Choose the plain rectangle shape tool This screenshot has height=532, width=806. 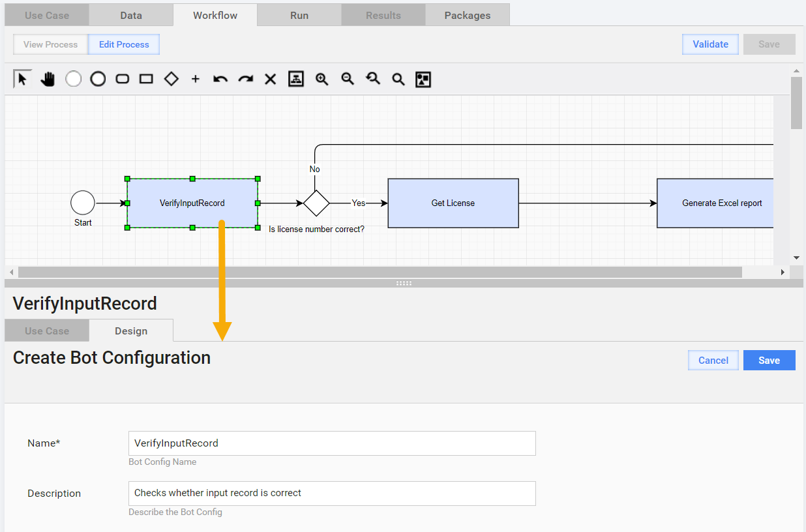coord(146,80)
